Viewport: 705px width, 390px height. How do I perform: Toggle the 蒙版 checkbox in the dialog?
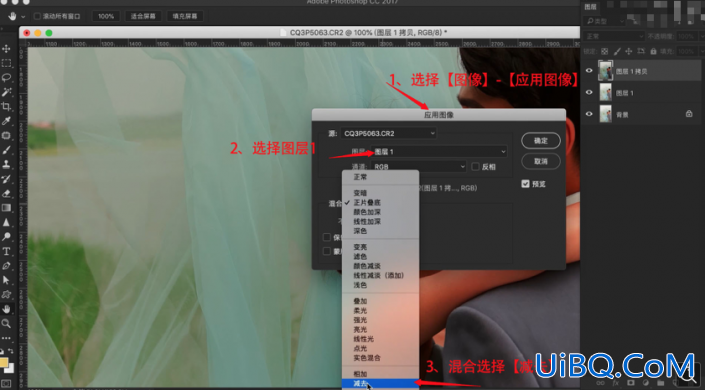[327, 251]
